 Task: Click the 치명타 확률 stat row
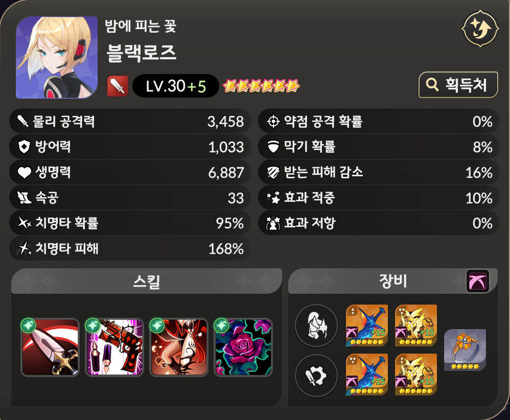(x=130, y=223)
